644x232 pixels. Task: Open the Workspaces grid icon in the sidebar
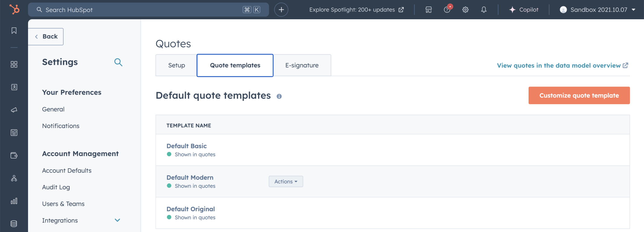[x=14, y=64]
